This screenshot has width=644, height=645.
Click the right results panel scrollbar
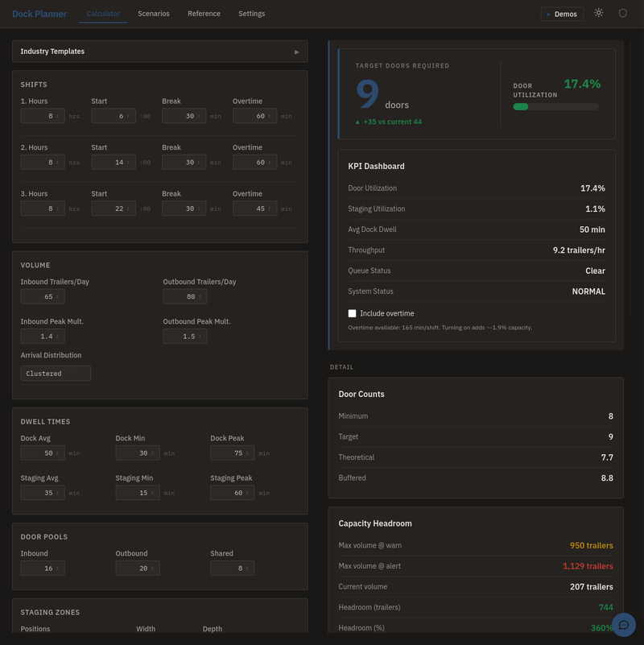630,179
